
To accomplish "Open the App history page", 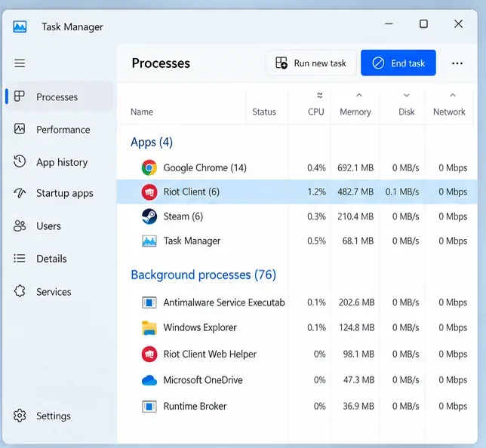I will [x=60, y=161].
